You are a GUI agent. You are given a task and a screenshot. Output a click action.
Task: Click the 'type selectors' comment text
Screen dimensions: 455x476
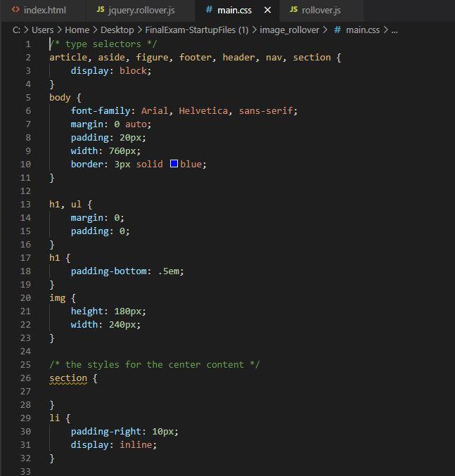click(x=103, y=44)
